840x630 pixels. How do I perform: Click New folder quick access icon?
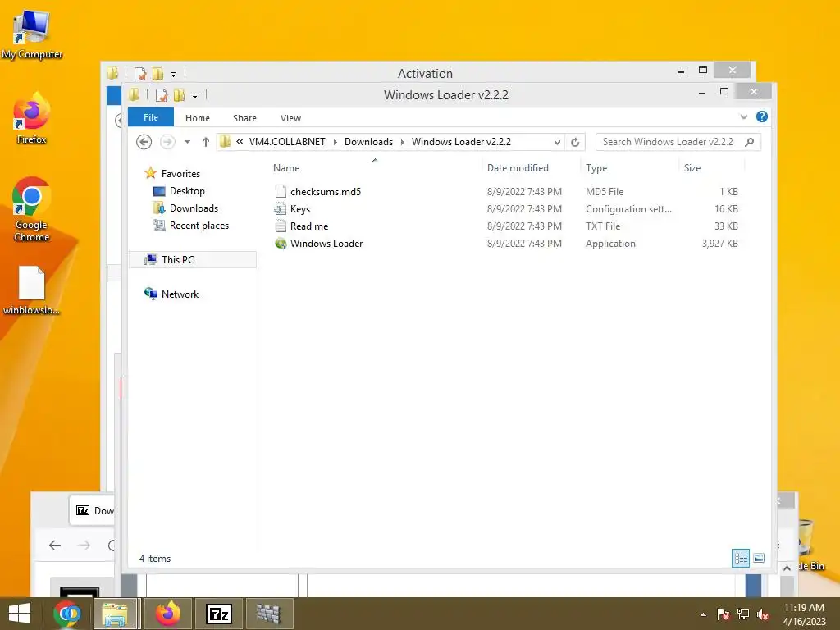[179, 95]
